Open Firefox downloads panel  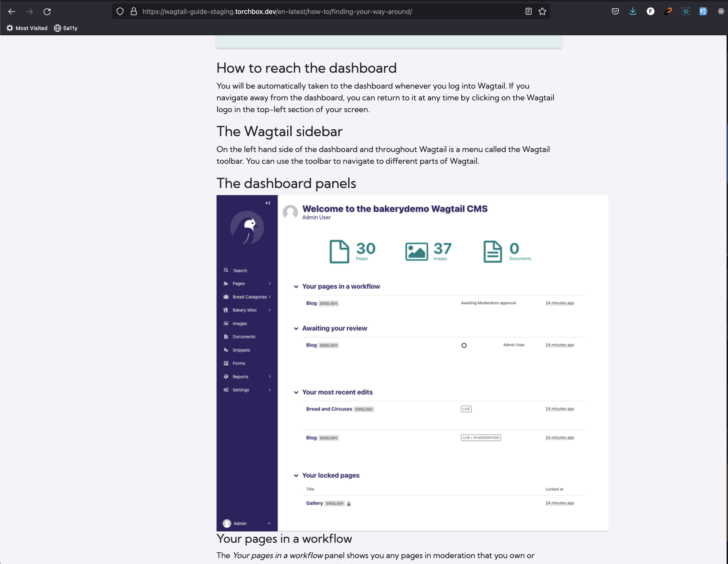pyautogui.click(x=633, y=11)
